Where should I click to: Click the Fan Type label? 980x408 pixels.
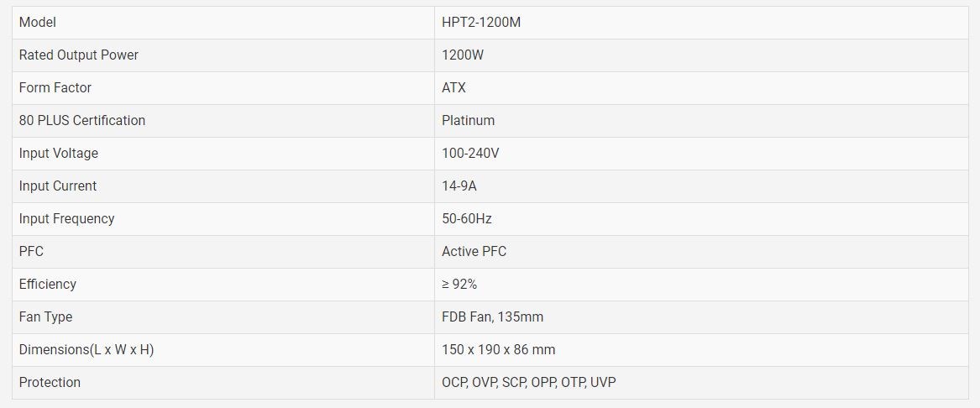45,316
